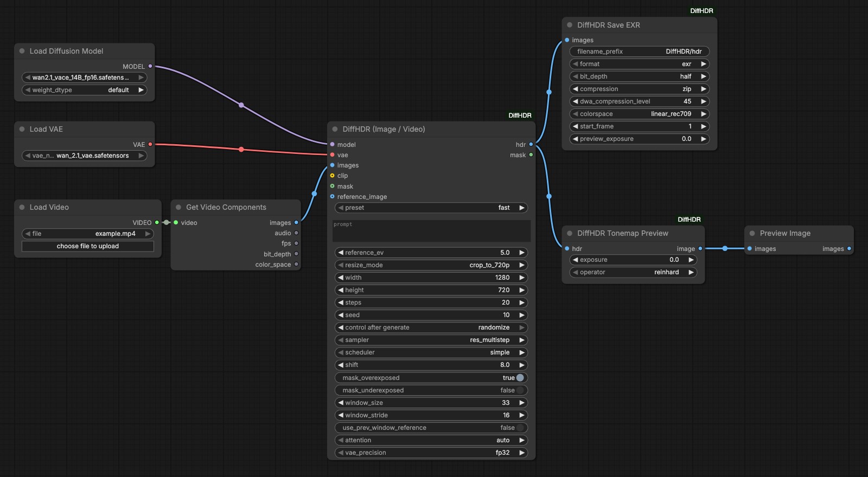Increase steps value with right arrow
This screenshot has width=868, height=477.
coord(522,302)
